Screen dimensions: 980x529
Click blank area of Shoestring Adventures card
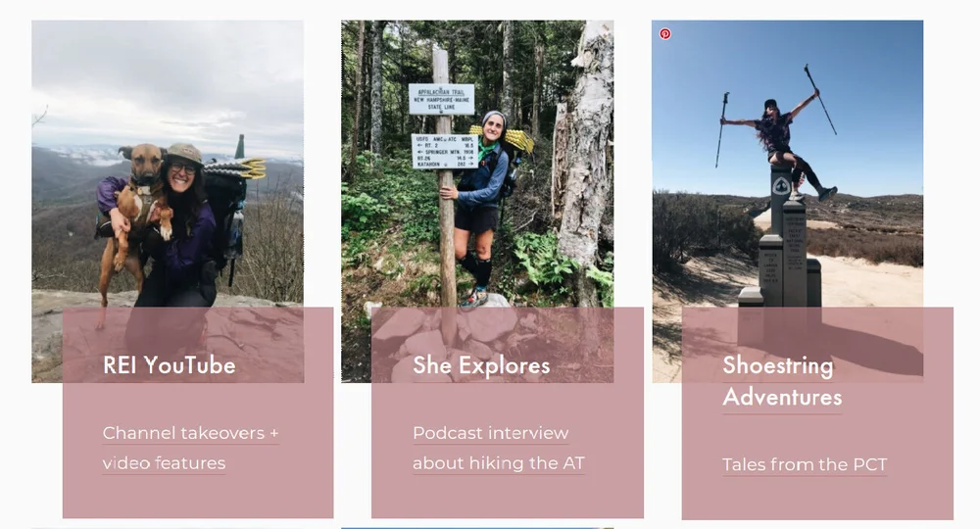817,500
